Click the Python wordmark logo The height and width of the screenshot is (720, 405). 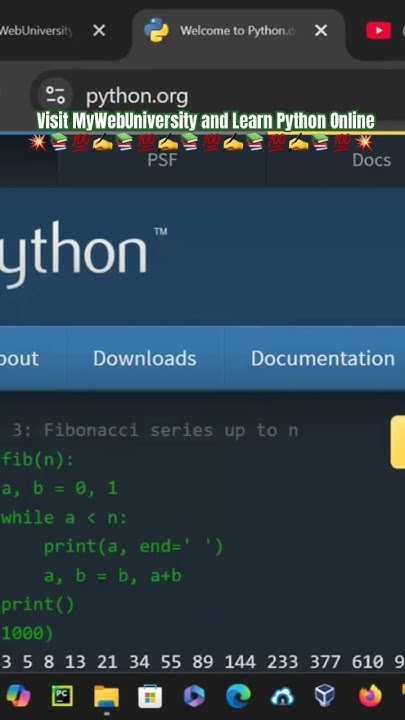coord(83,255)
